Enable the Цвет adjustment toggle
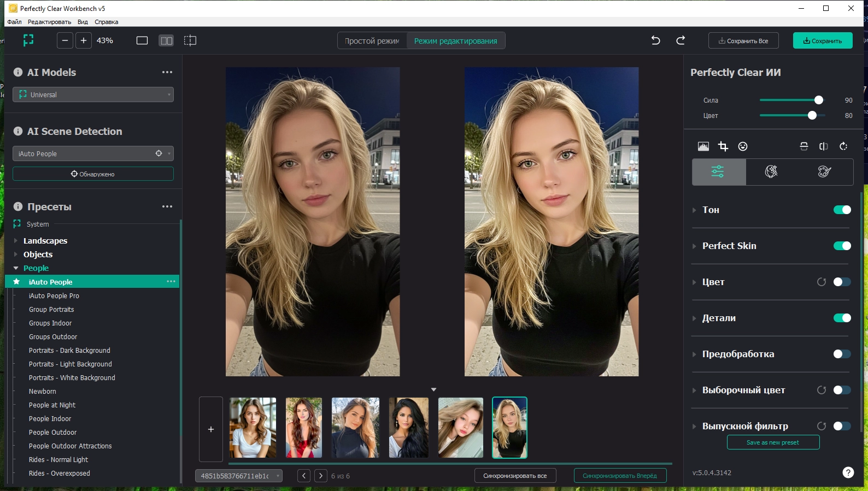Image resolution: width=868 pixels, height=491 pixels. pyautogui.click(x=842, y=282)
